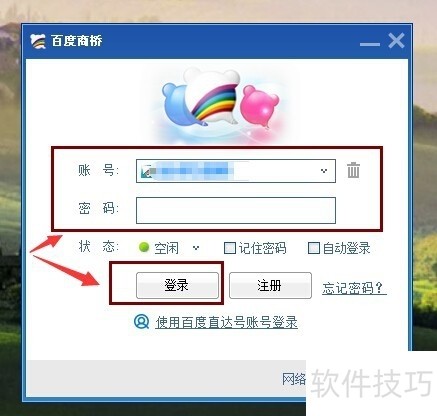
Task: Click the 注册 button
Action: [270, 285]
